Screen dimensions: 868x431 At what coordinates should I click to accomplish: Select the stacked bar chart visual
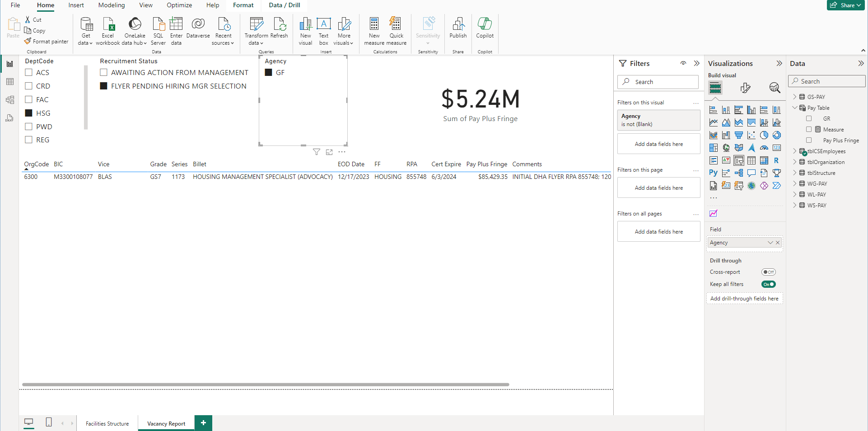coord(713,110)
